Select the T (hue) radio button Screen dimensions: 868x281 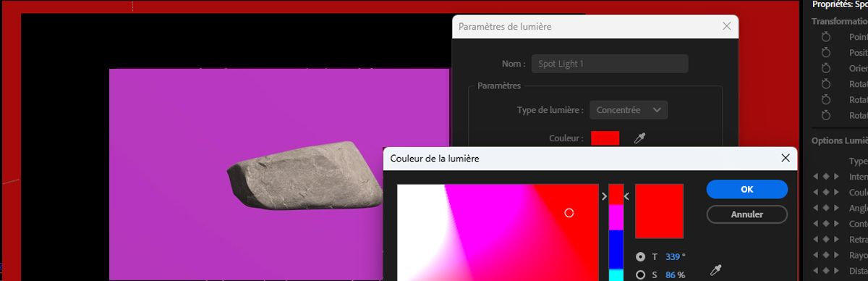coord(640,256)
